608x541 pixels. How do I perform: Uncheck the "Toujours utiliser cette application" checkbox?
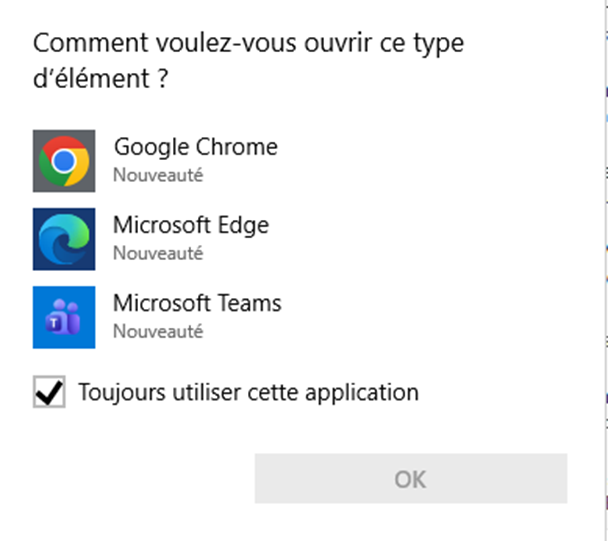click(x=49, y=393)
